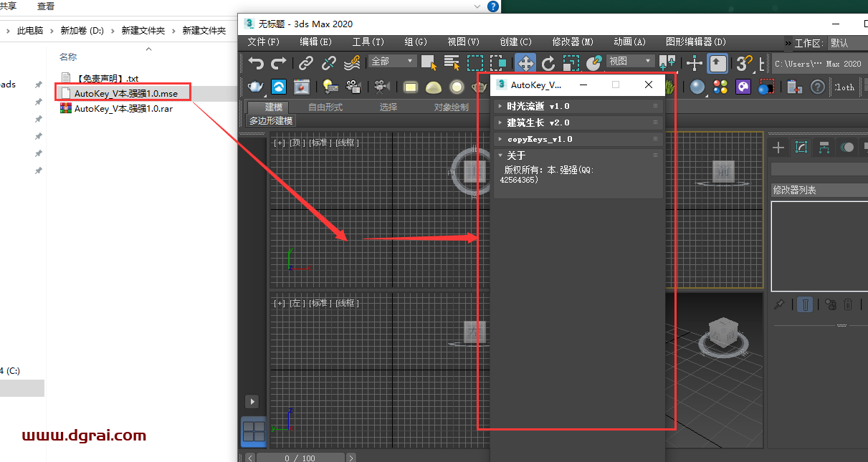
Task: Open reference coordinate 视图 dropdown
Action: [x=631, y=62]
